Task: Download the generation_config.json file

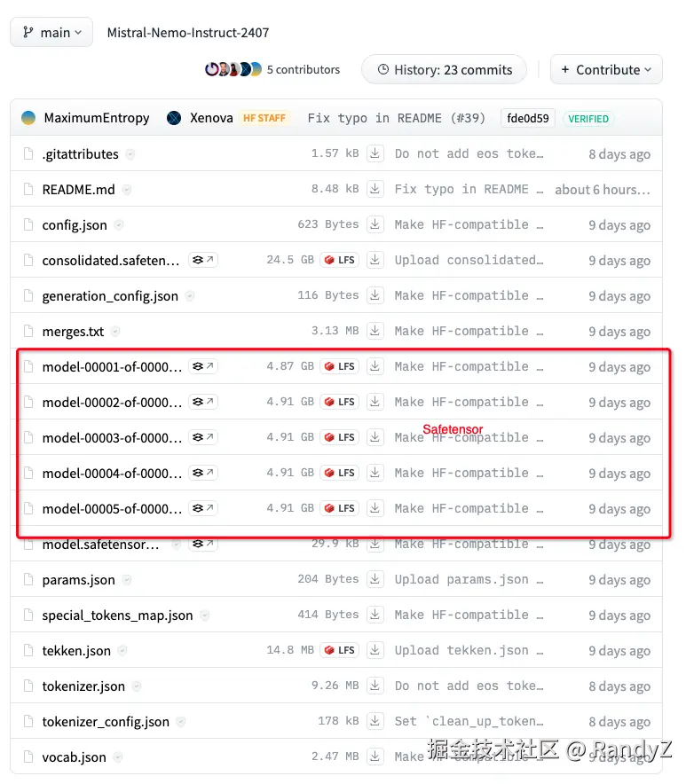Action: (375, 295)
